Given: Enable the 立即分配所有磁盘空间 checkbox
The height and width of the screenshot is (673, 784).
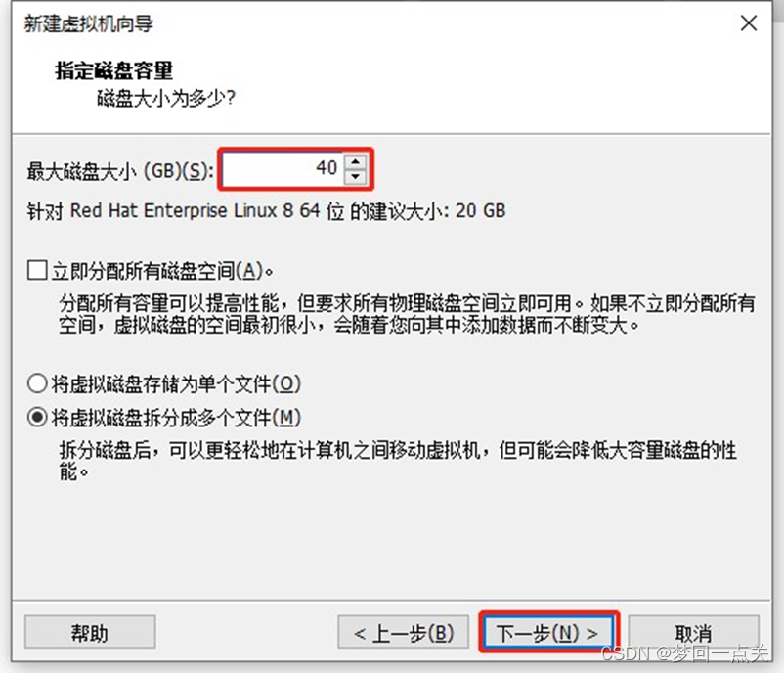Looking at the screenshot, I should click(37, 270).
